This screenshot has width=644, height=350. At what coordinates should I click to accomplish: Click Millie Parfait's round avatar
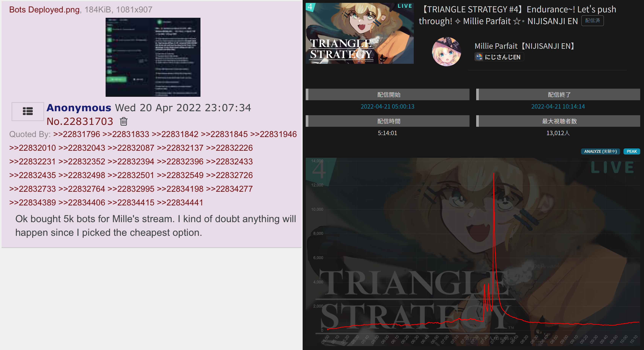pos(447,52)
